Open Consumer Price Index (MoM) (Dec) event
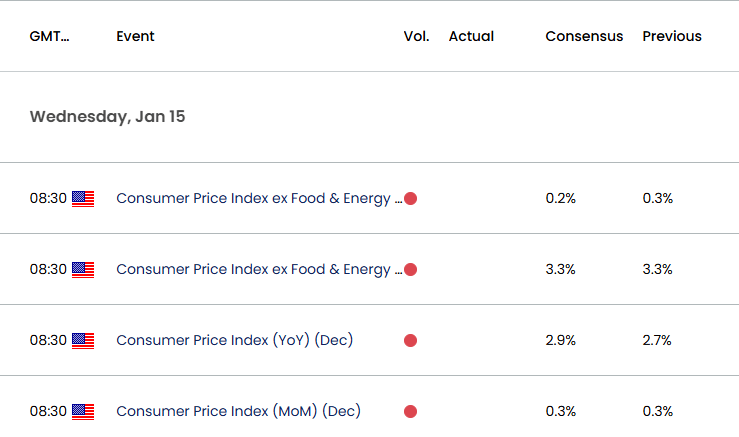 coord(238,411)
